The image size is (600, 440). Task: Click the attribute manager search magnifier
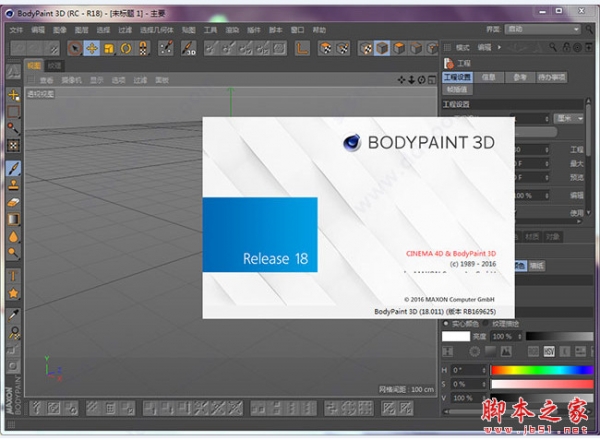(553, 47)
